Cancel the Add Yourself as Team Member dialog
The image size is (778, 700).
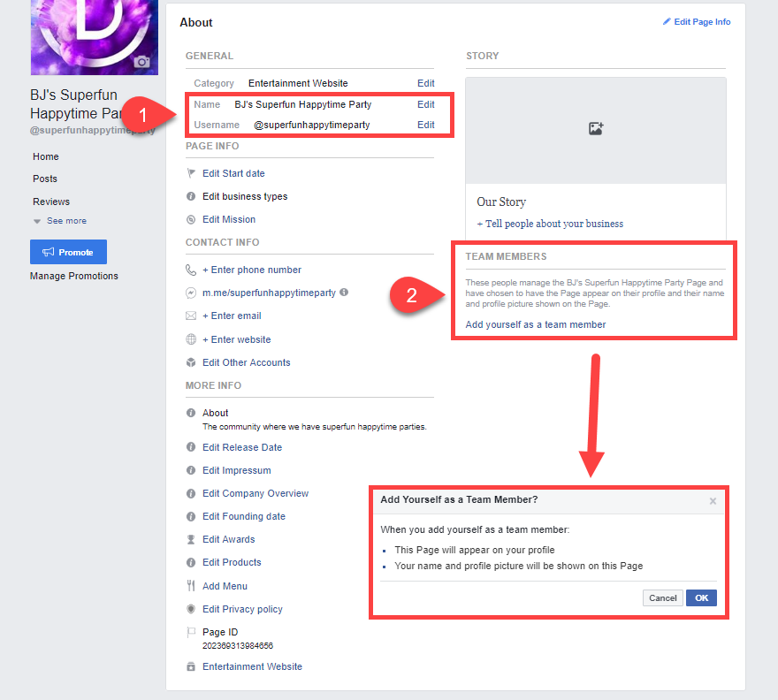pos(662,597)
